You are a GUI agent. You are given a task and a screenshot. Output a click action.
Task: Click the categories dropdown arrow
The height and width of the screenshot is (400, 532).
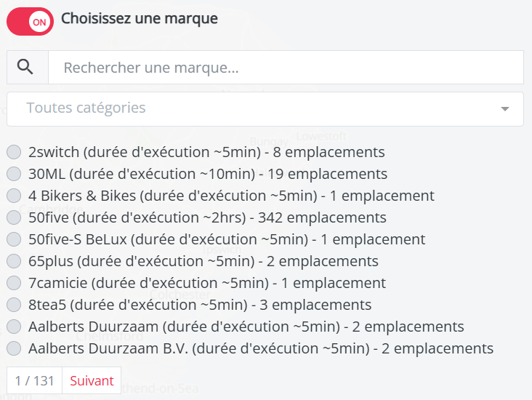click(505, 109)
